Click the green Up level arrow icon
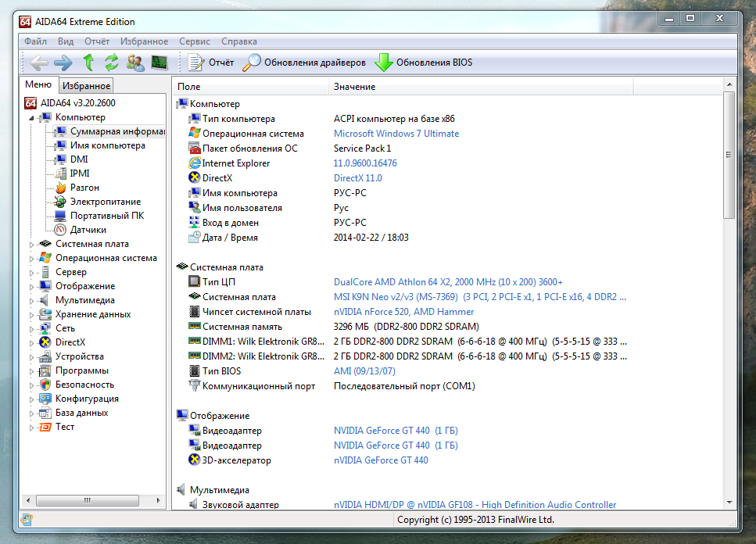 pyautogui.click(x=88, y=63)
